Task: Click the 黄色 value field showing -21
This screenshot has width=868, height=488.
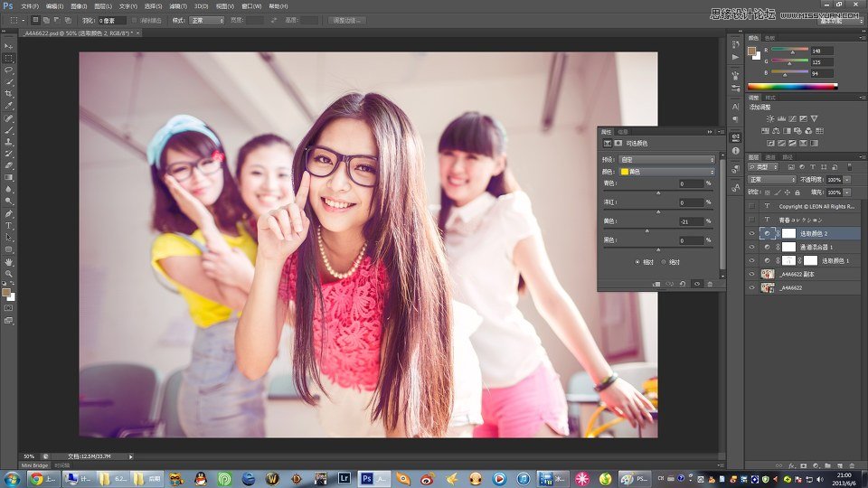Action: (691, 221)
